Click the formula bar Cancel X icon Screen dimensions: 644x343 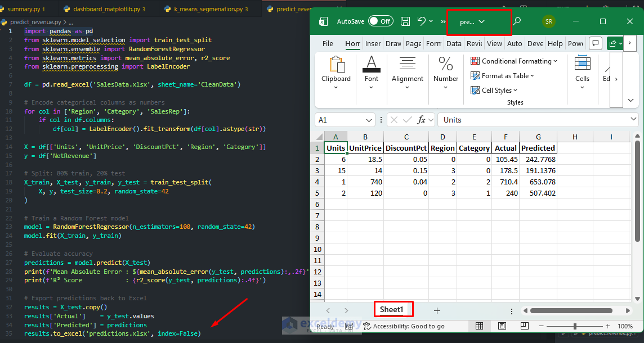tap(394, 120)
